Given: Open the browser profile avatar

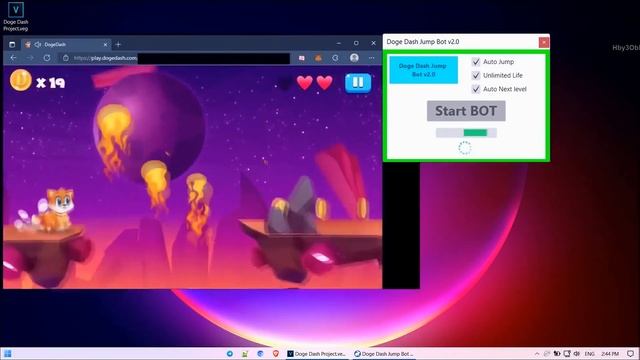Looking at the screenshot, I should (x=354, y=58).
